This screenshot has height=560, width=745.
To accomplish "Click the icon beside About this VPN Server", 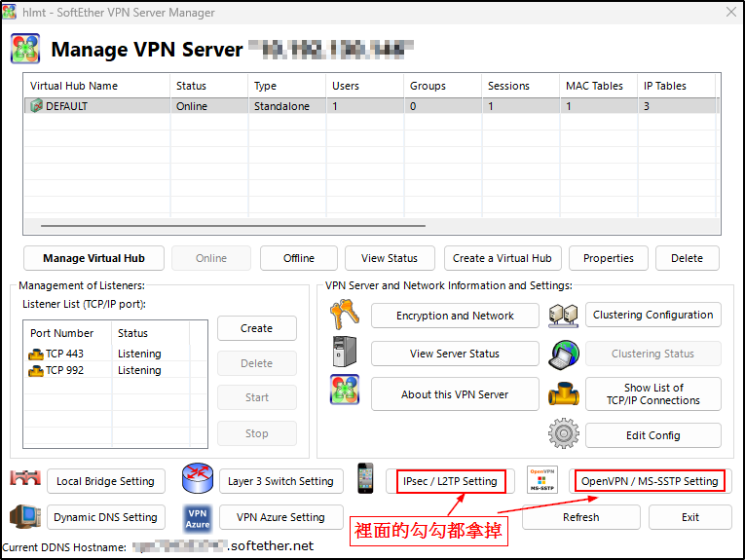I will (345, 390).
